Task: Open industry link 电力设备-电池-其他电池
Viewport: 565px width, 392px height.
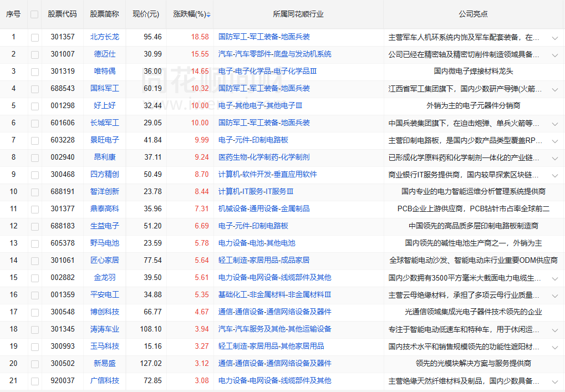Action: [x=257, y=243]
